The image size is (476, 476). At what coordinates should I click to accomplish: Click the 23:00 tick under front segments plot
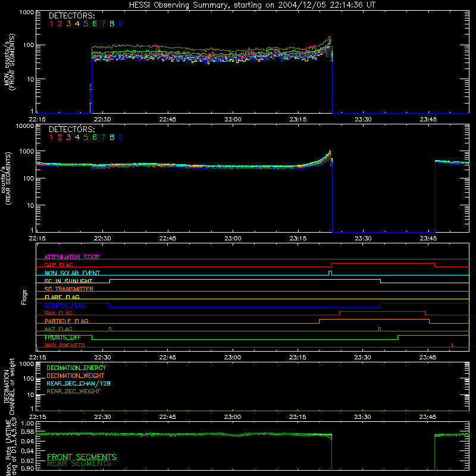pyautogui.click(x=233, y=120)
